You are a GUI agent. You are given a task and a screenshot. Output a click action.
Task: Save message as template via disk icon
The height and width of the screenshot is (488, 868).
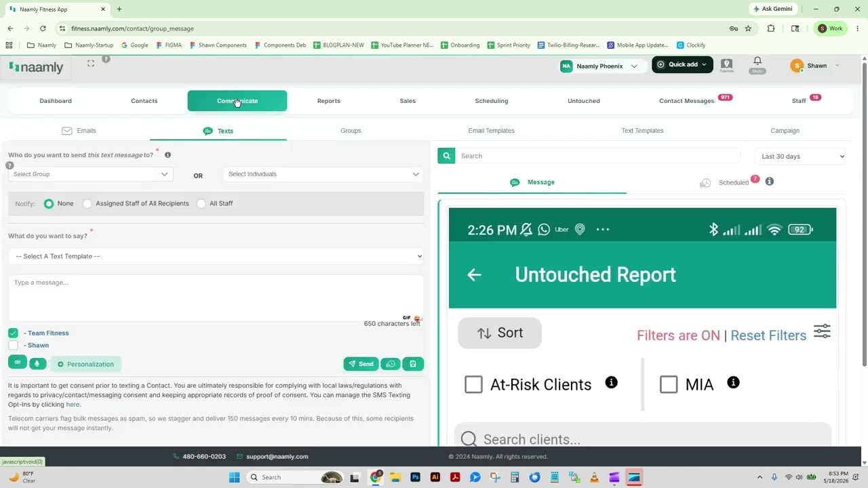tap(413, 364)
